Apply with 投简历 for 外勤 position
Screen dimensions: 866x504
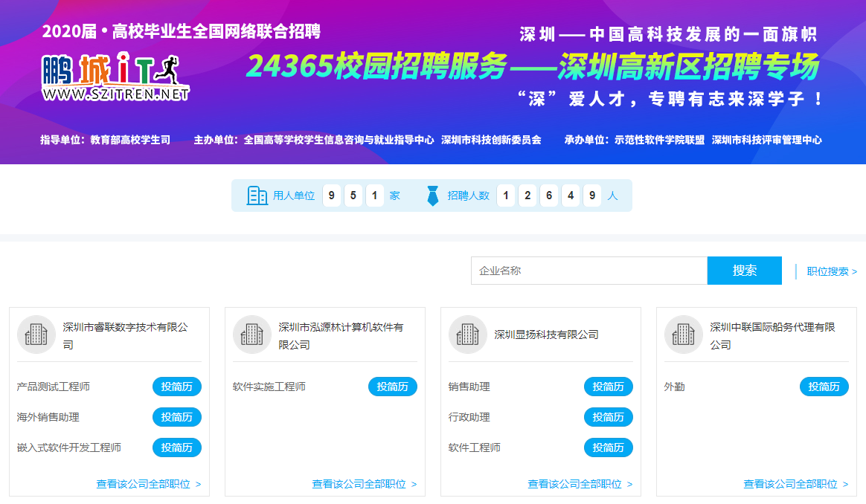click(824, 387)
